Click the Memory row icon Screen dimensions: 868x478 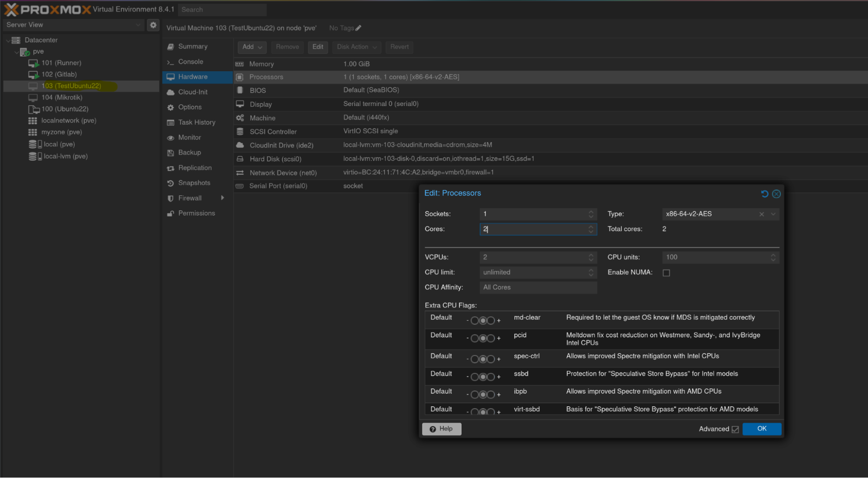(x=239, y=64)
